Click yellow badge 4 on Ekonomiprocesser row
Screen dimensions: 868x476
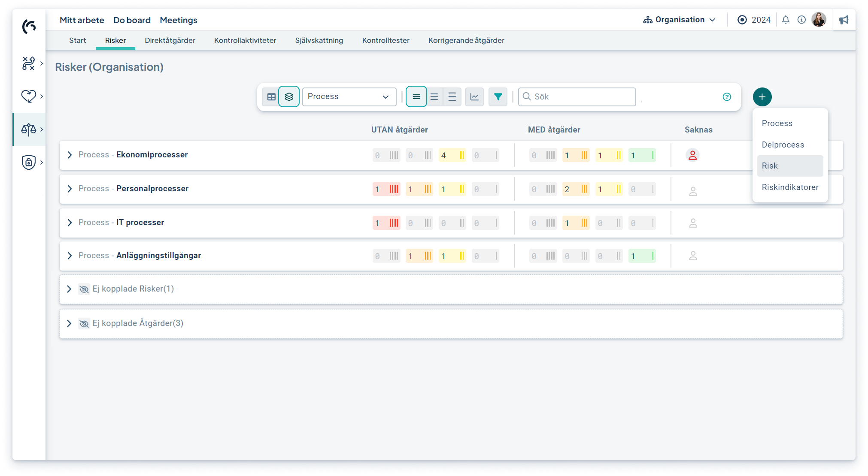452,155
